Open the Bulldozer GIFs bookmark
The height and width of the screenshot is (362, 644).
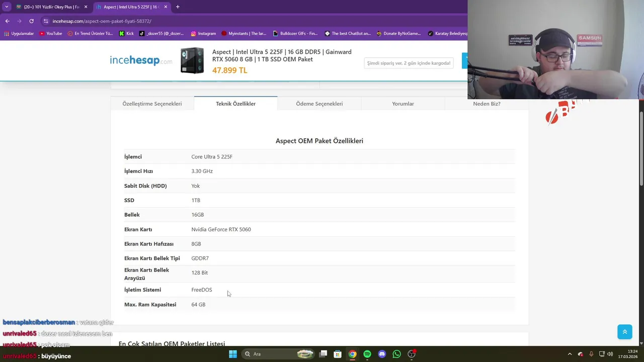pos(295,34)
